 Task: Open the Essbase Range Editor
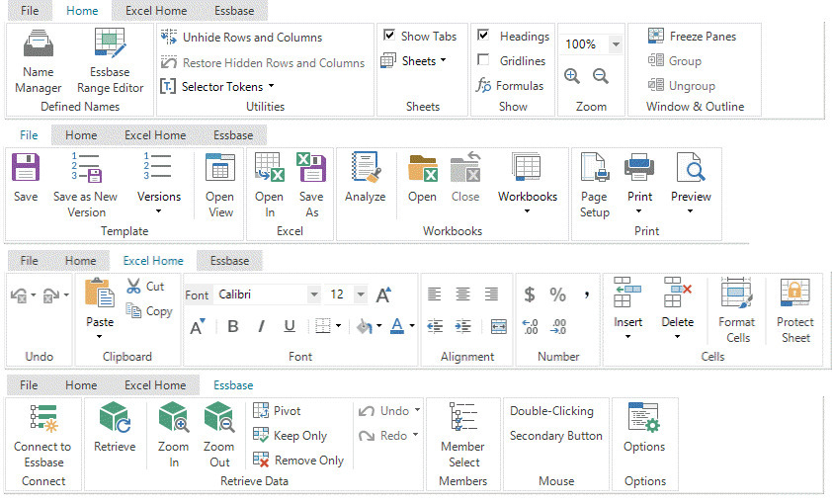coord(110,61)
